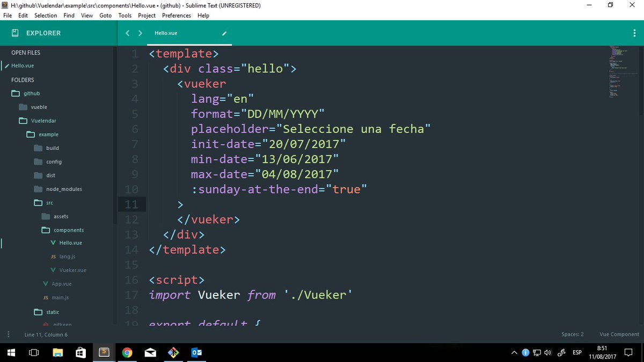Click the OPEN FILES section header
The image size is (644, 362).
coord(26,53)
